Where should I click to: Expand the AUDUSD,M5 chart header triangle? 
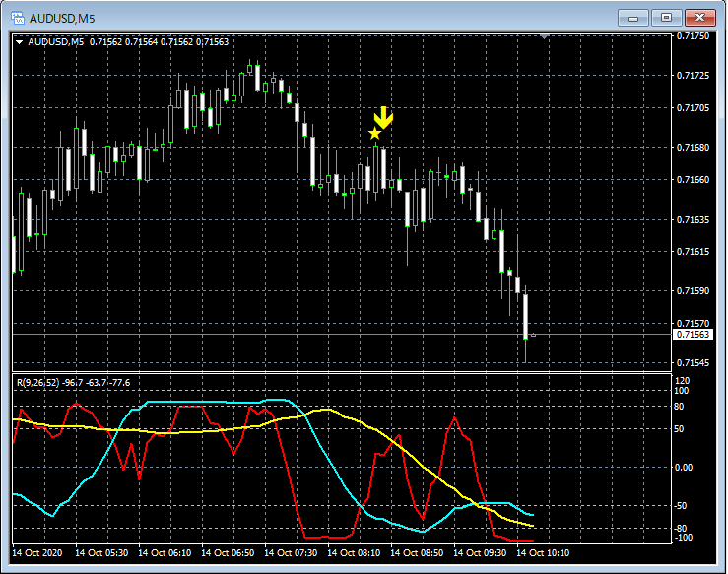pyautogui.click(x=19, y=42)
